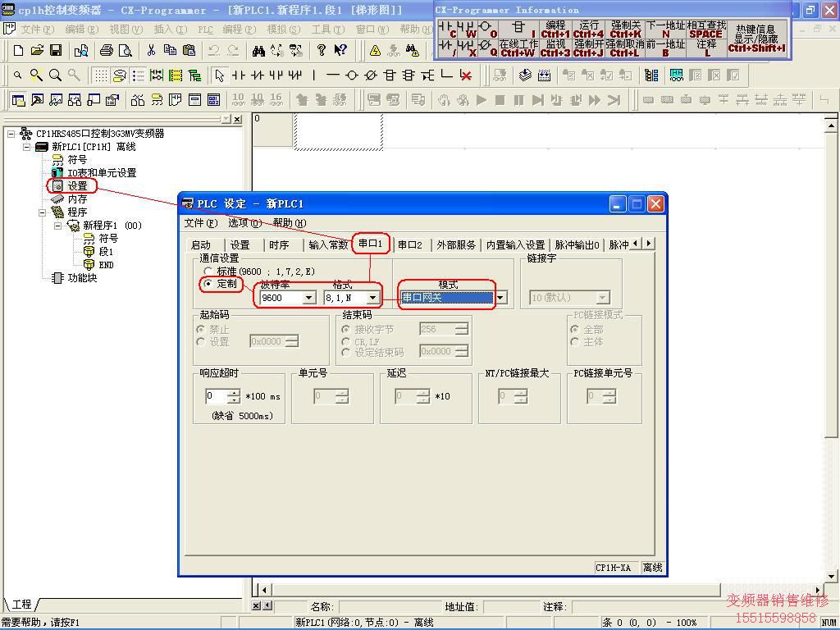Click the Find binoculars icon

click(258, 51)
